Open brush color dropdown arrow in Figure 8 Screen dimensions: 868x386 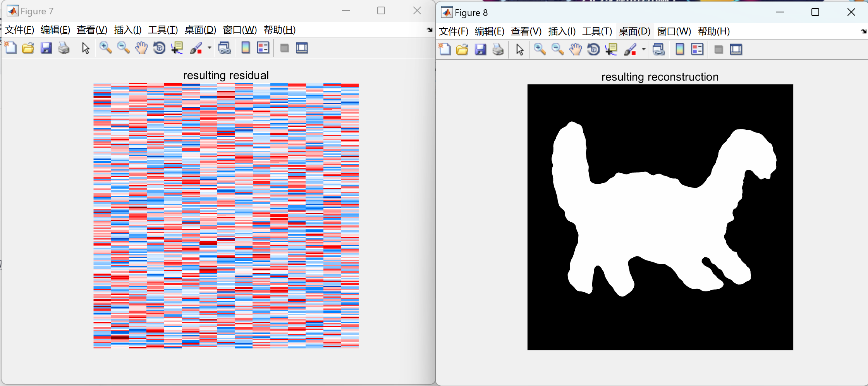click(x=643, y=50)
